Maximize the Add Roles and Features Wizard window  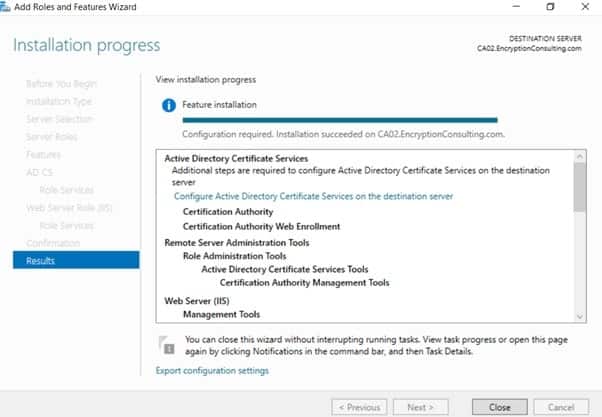549,7
